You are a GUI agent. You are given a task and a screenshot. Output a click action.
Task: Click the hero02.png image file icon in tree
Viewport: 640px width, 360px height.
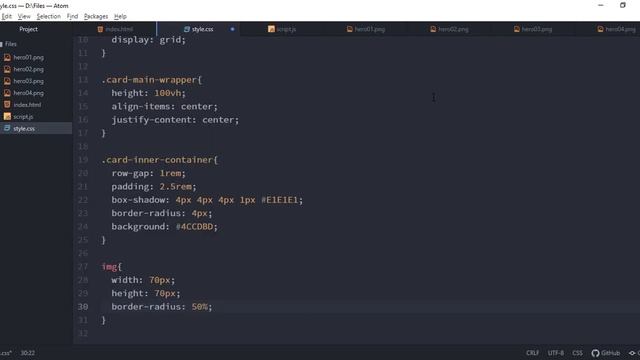click(7, 69)
